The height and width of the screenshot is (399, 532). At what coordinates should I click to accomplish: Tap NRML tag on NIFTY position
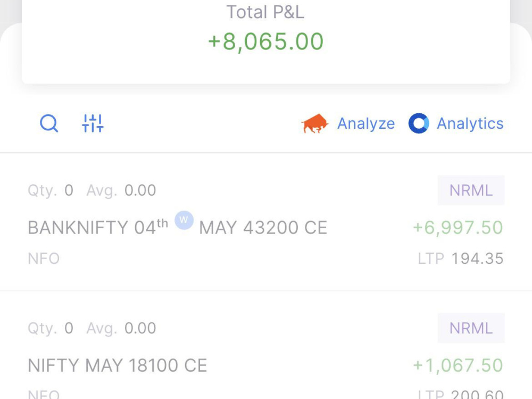tap(471, 328)
